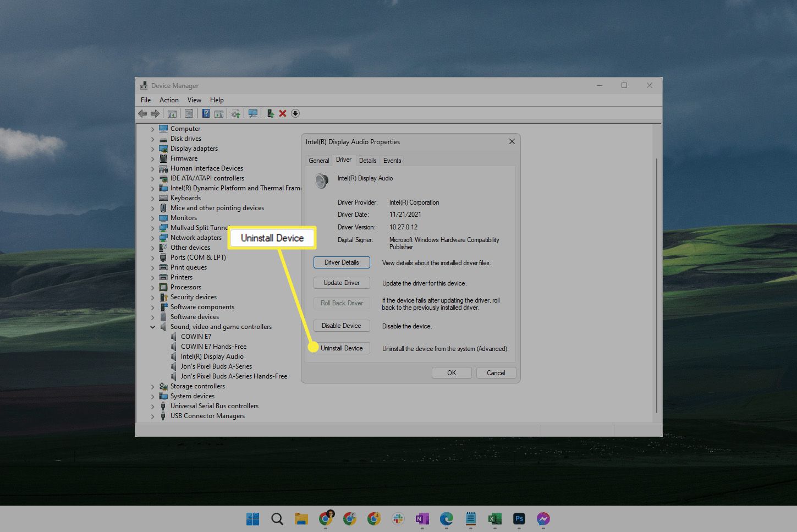Image resolution: width=797 pixels, height=532 pixels.
Task: Open the Action menu
Action: click(169, 100)
